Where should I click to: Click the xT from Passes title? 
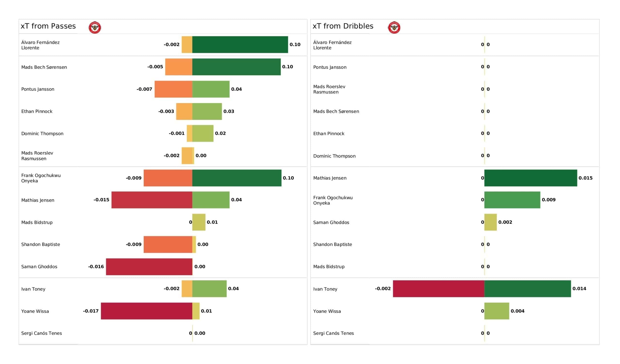[48, 26]
